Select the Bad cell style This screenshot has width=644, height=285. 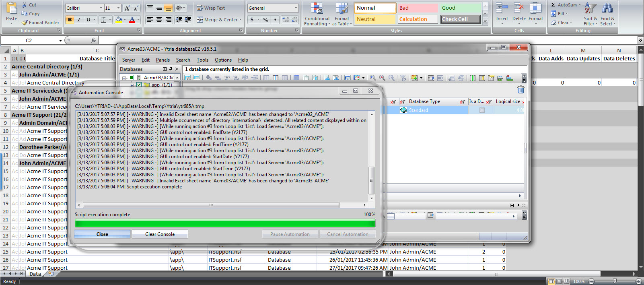418,8
